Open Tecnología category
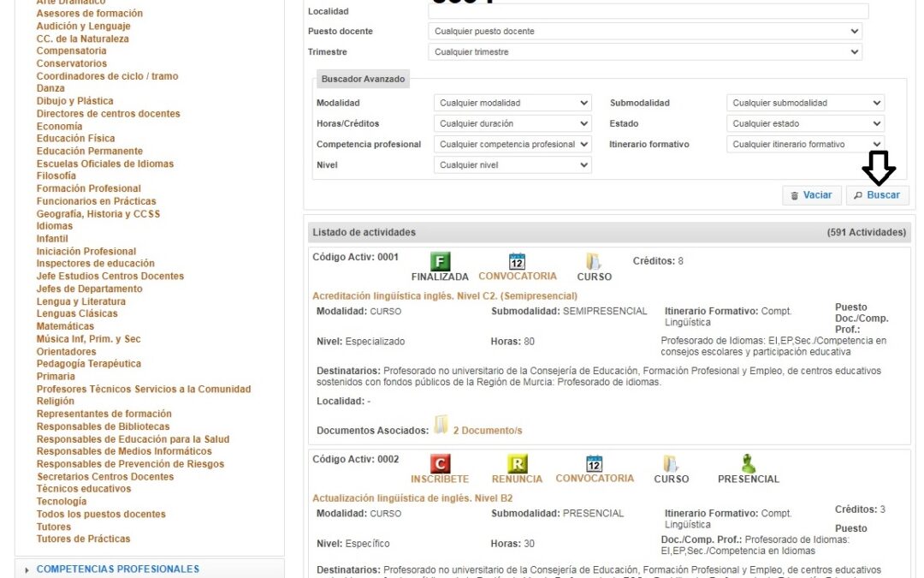The height and width of the screenshot is (578, 924). tap(62, 501)
